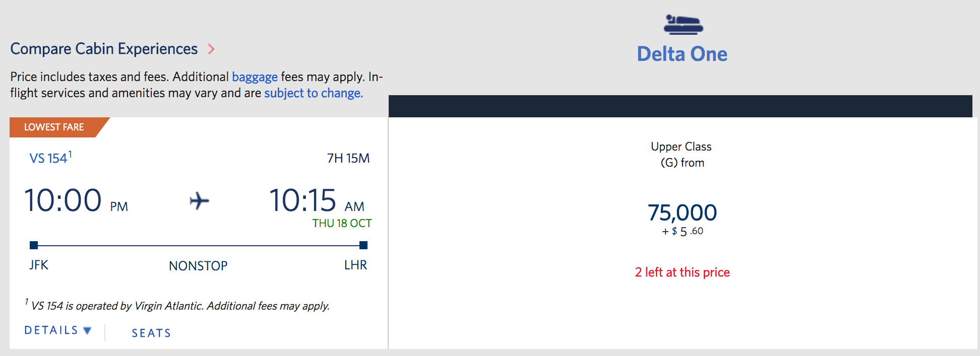Click the 2 left at this price warning
The image size is (980, 356).
(682, 272)
